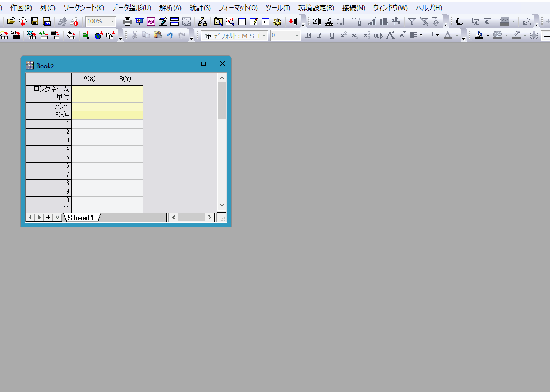The height and width of the screenshot is (392, 550).
Task: Open the 100% zoom level dropdown
Action: click(x=112, y=21)
